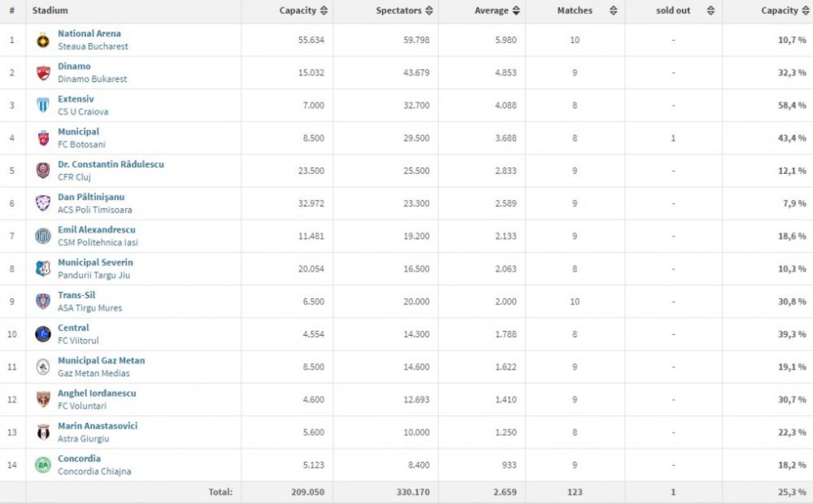813x504 pixels.
Task: Open the Municipal stadium link for FC Botosani
Action: tap(79, 132)
